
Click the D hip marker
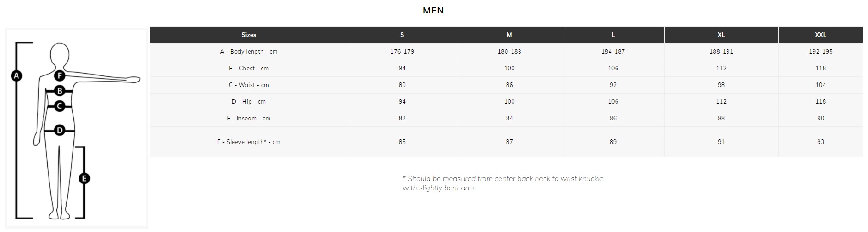pos(60,131)
